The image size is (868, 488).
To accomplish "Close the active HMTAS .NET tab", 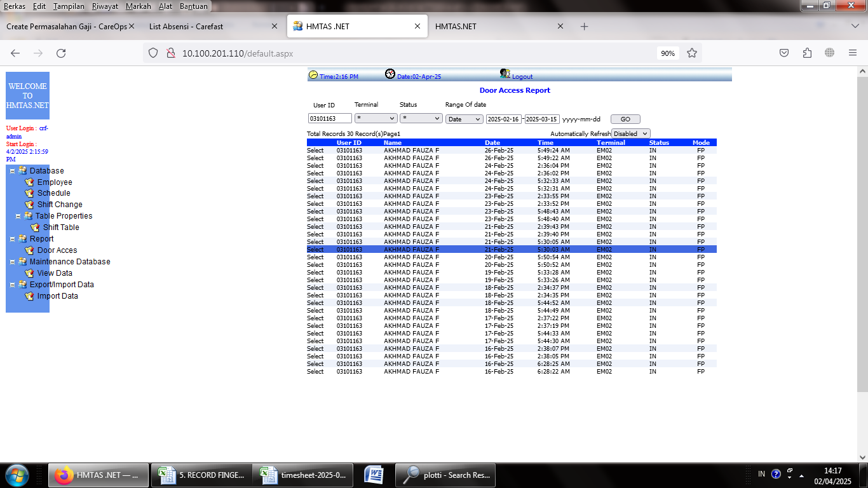I will (x=417, y=27).
